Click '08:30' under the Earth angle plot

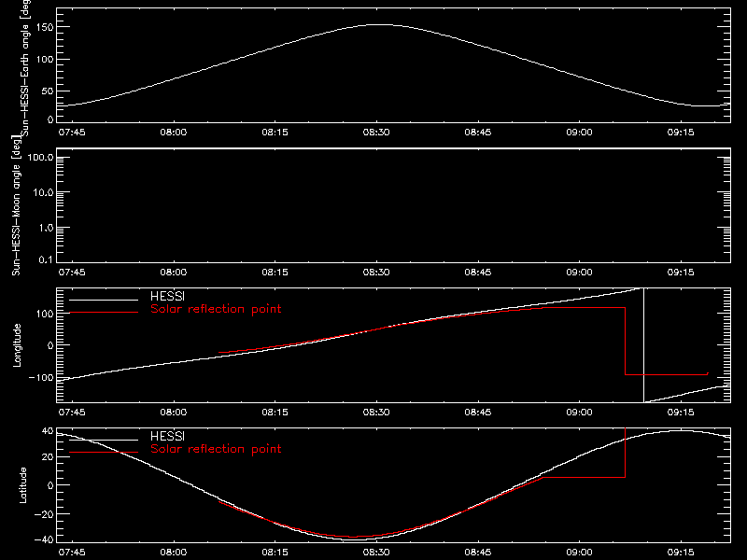[376, 133]
